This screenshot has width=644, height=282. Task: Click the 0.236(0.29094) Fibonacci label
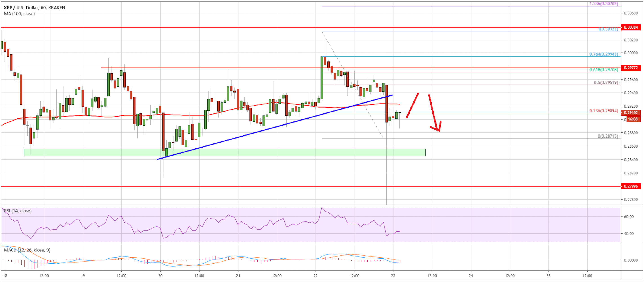(x=604, y=111)
